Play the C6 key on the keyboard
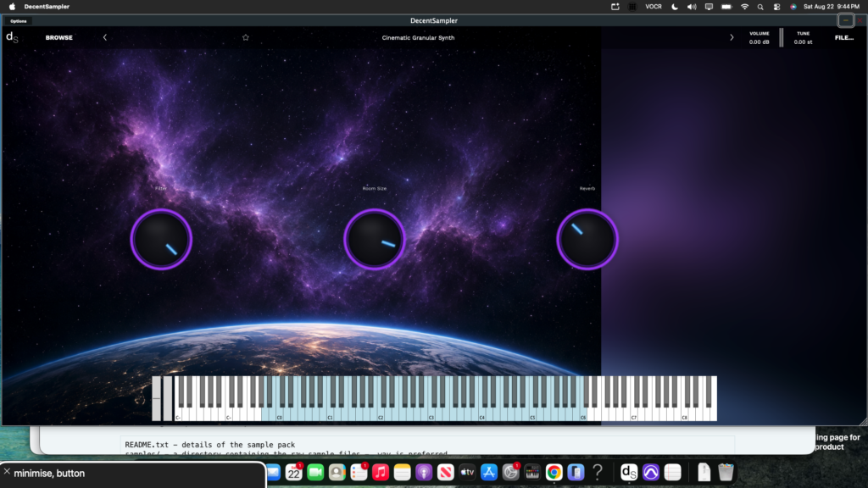 (x=583, y=413)
